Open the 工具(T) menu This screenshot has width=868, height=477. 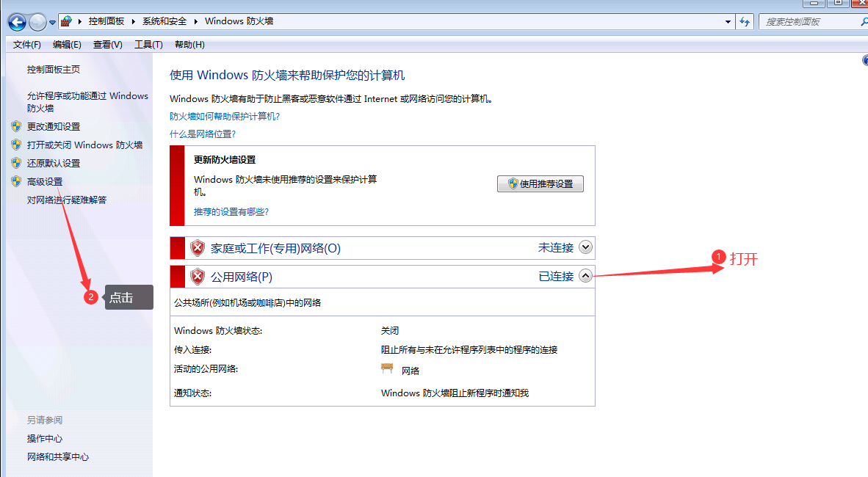148,44
